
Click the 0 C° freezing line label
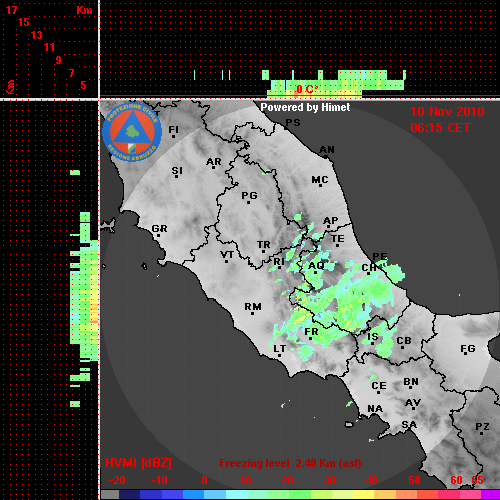307,89
